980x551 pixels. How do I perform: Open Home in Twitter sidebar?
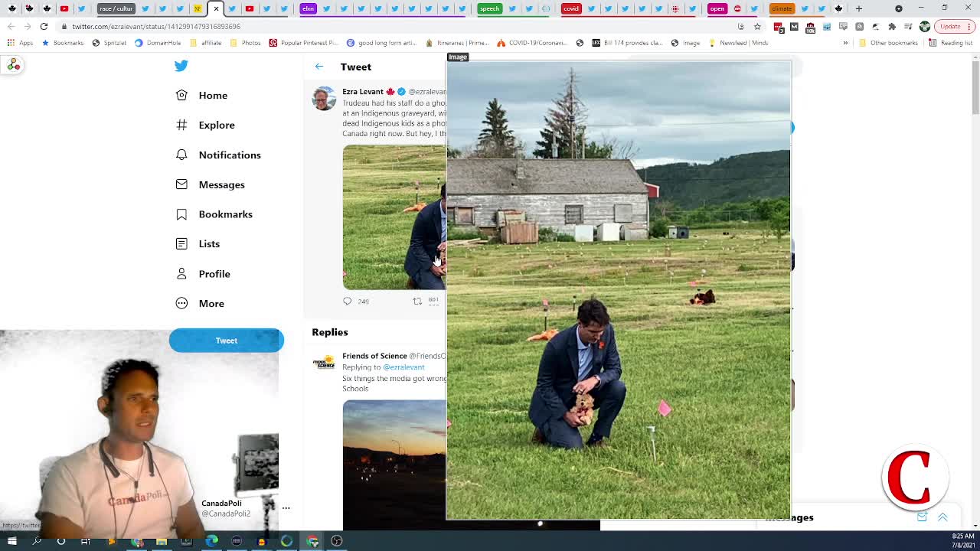click(202, 95)
